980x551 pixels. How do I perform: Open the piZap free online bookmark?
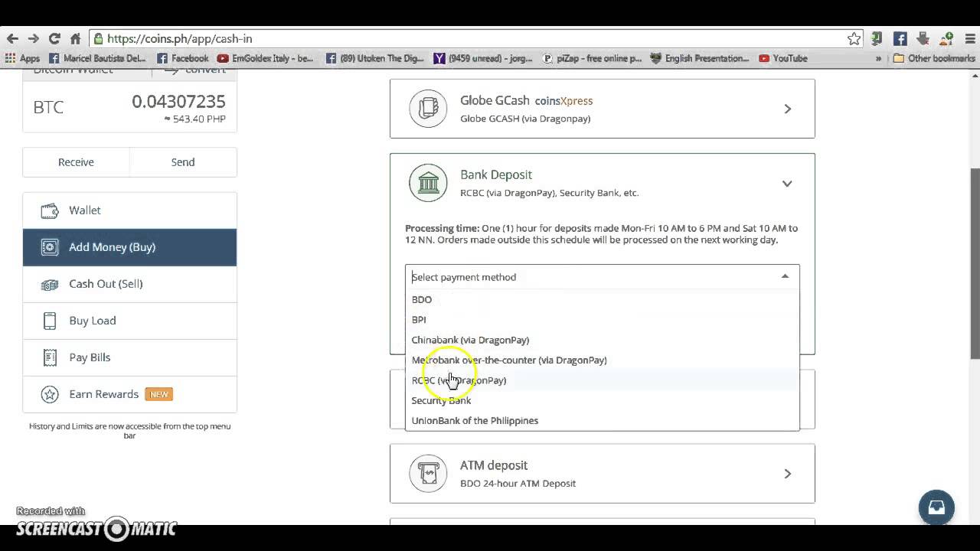coord(592,58)
